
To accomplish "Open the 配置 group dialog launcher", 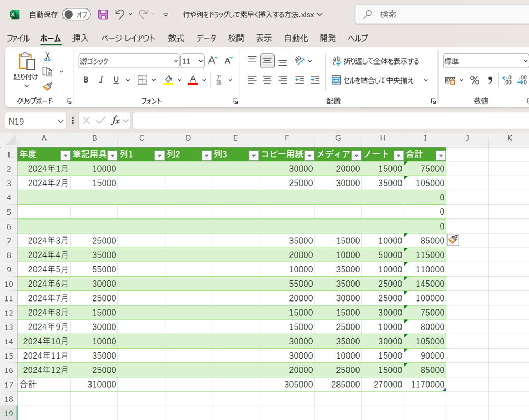I will (433, 101).
